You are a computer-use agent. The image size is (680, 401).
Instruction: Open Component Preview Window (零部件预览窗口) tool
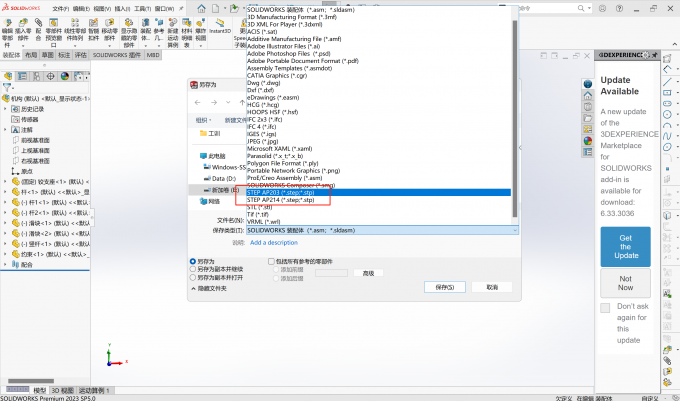(53, 23)
